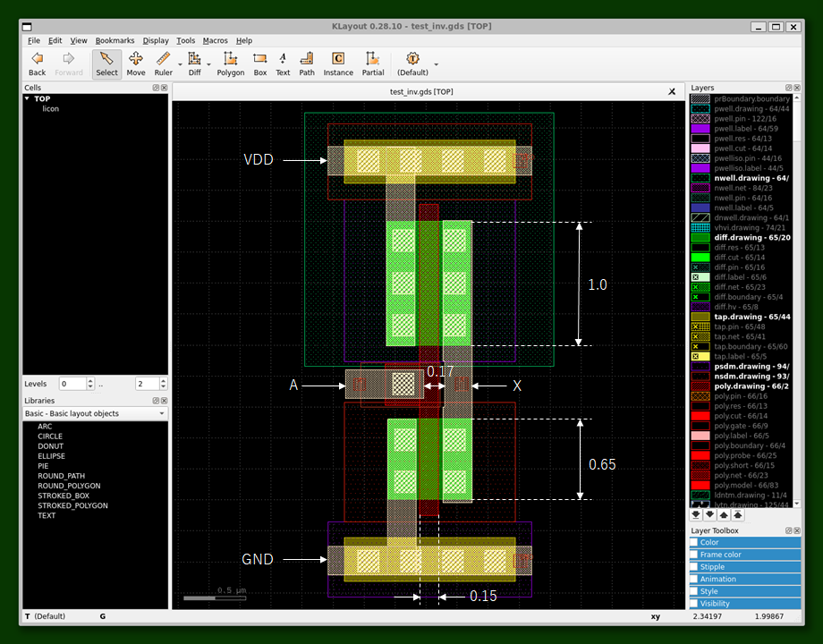The width and height of the screenshot is (823, 644).
Task: Undock the Cells panel
Action: point(156,88)
